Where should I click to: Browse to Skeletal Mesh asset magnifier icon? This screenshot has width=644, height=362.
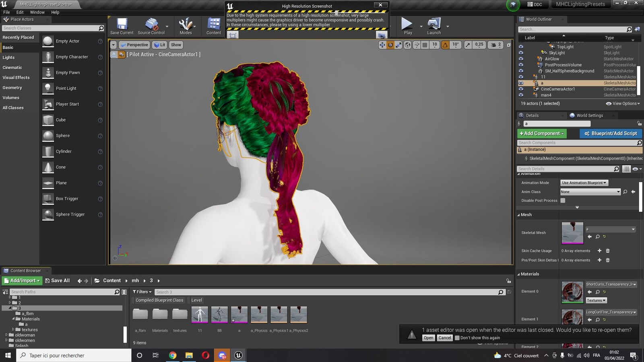click(x=598, y=237)
